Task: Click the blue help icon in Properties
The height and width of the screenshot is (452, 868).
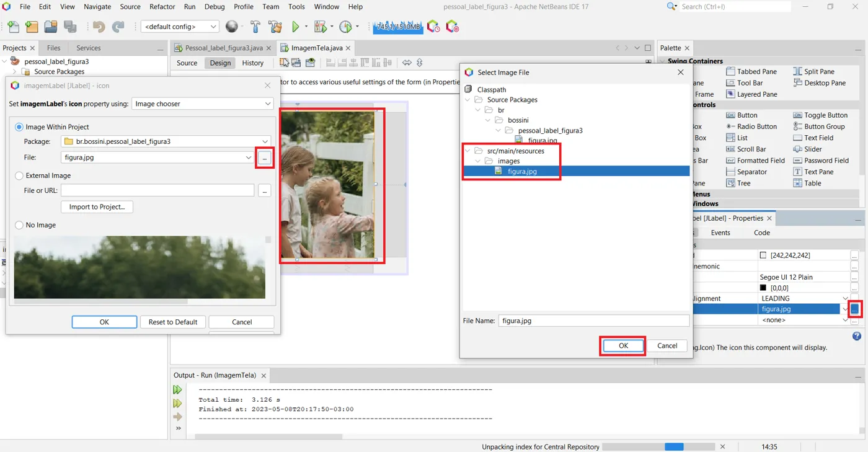Action: pyautogui.click(x=857, y=336)
